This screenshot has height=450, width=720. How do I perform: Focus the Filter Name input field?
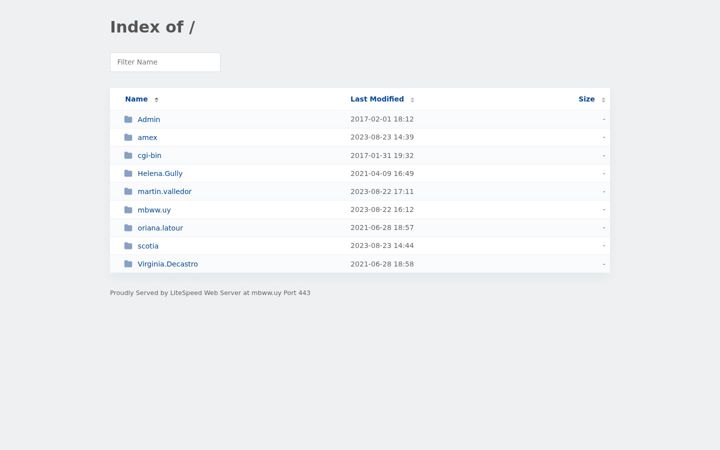[x=165, y=62]
